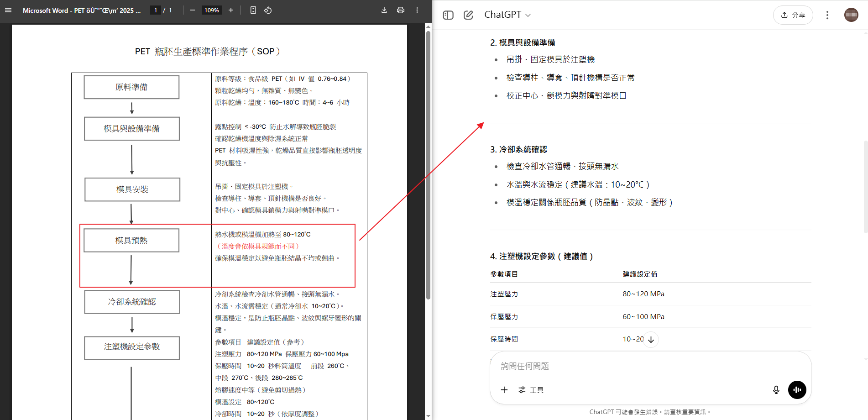Rotate the PDF document
This screenshot has height=420, width=868.
point(268,10)
